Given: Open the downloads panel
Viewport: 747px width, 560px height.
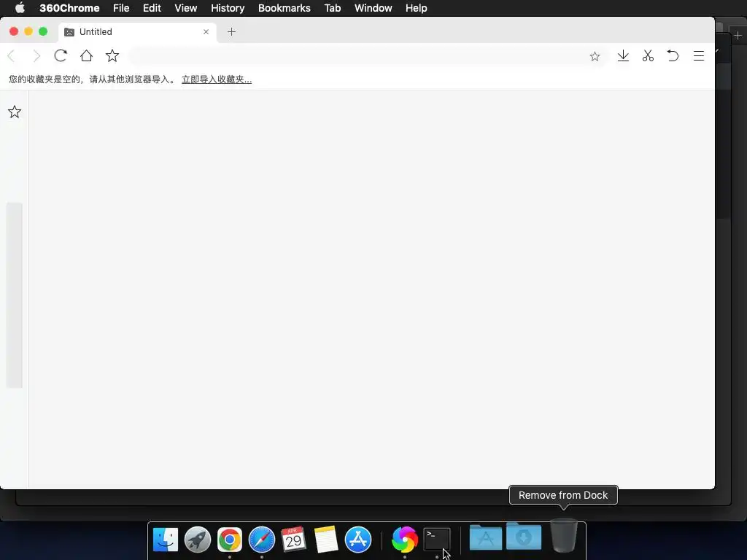Looking at the screenshot, I should click(x=623, y=56).
